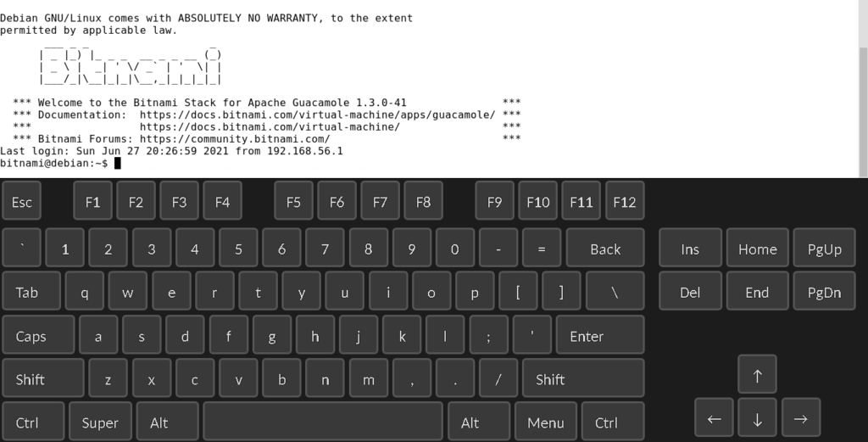Tap the left bracket key
The width and height of the screenshot is (868, 442).
point(518,291)
